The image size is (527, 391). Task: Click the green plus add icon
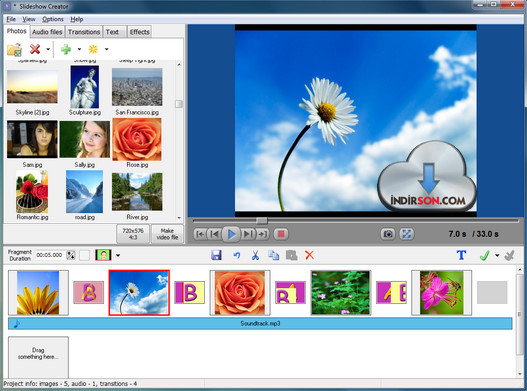[x=66, y=49]
